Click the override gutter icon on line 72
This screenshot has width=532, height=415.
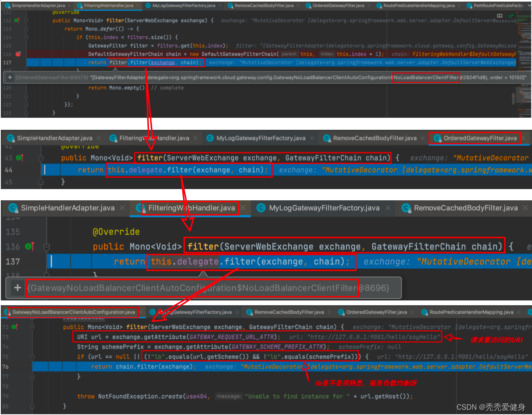[x=15, y=327]
